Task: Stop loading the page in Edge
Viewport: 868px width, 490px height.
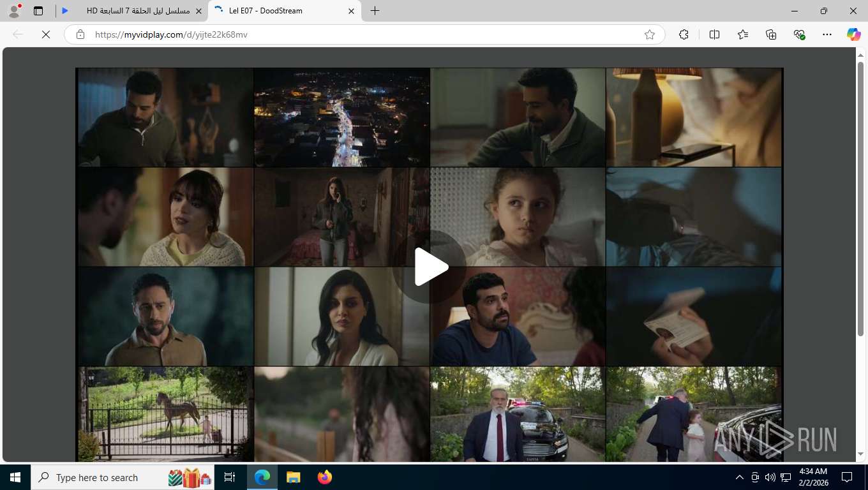Action: 46,34
